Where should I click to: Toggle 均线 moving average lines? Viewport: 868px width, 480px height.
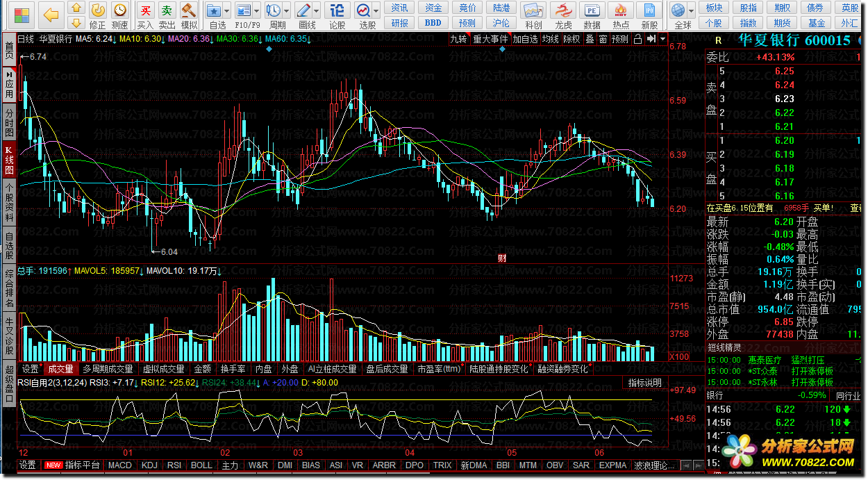[x=551, y=40]
